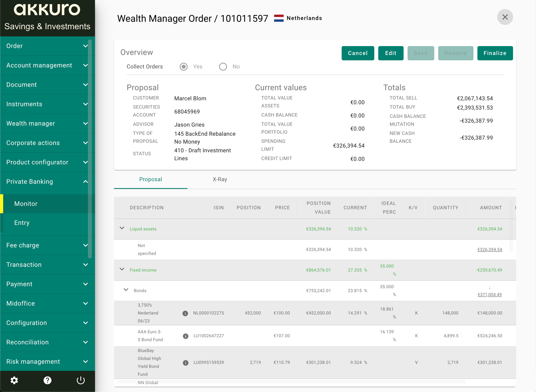The height and width of the screenshot is (392, 536).
Task: Click the table horizontal scrollbar
Action: tap(291, 381)
